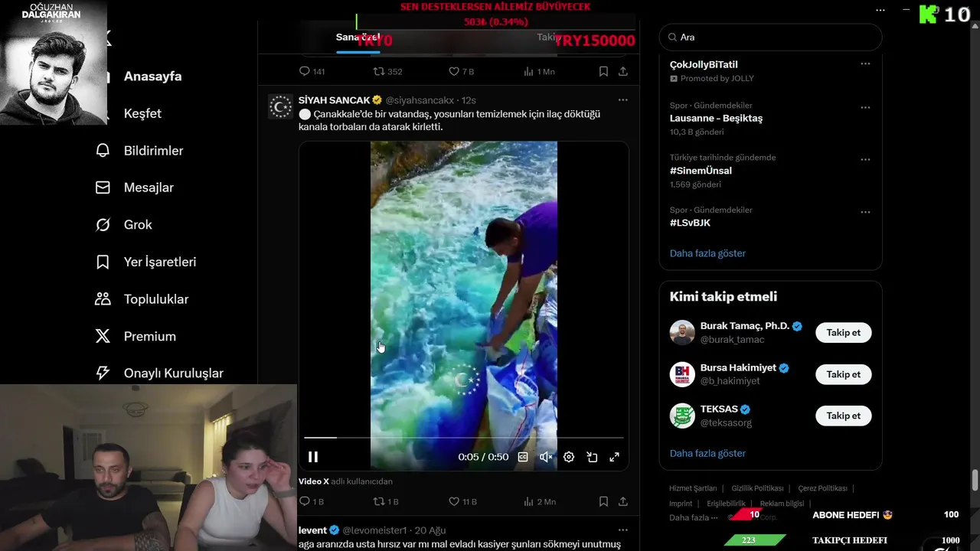This screenshot has width=980, height=551.
Task: Unmute the video sound
Action: [546, 457]
